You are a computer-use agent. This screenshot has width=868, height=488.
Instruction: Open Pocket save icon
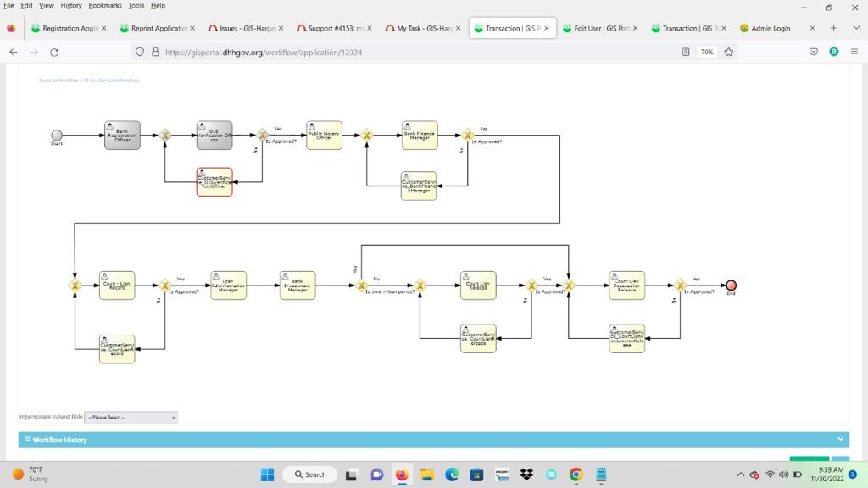pos(813,52)
